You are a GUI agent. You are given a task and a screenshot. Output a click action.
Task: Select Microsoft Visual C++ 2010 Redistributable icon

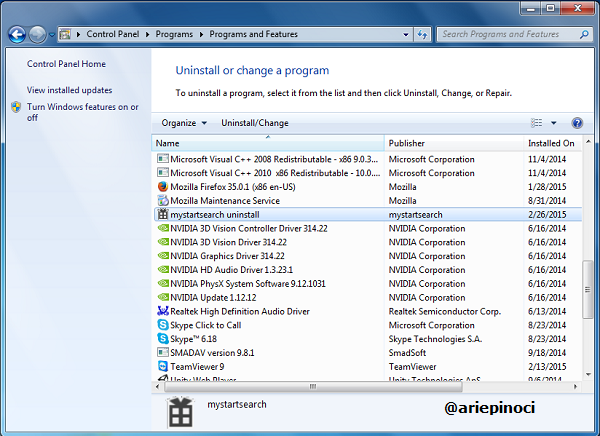coord(163,172)
